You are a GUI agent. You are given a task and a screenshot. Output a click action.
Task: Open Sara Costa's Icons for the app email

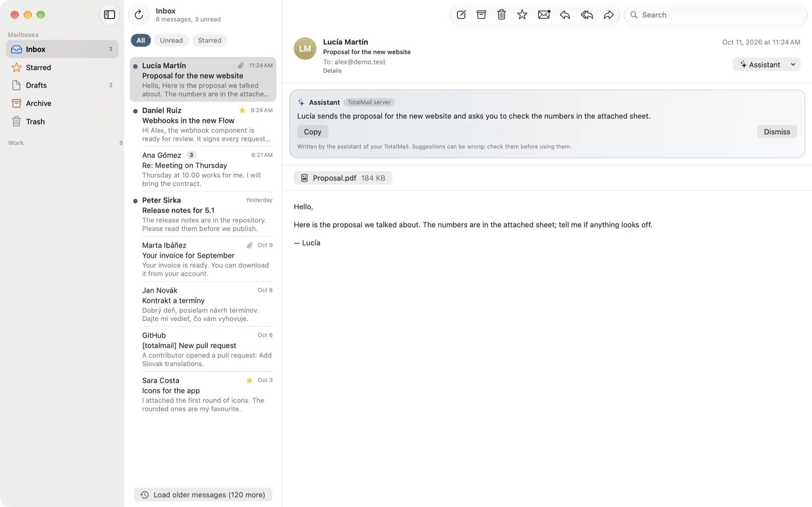tap(203, 394)
